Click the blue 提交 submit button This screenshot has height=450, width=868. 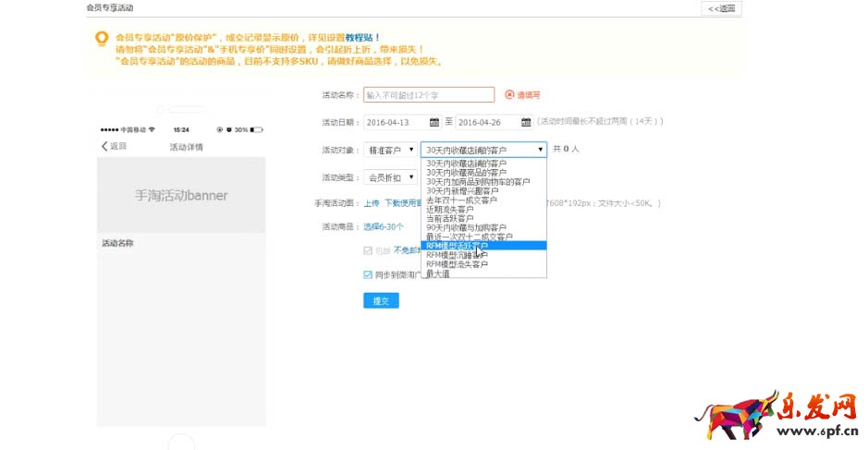381,300
